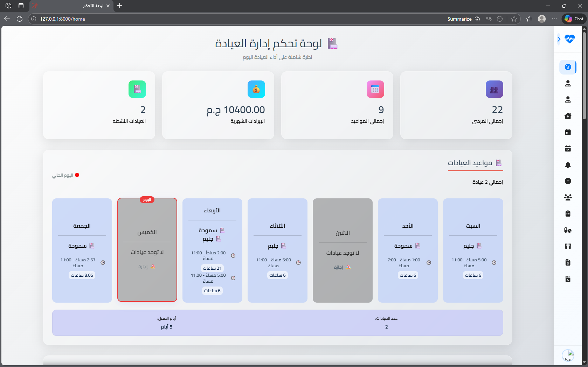Click the plus circle icon in sidebar
This screenshot has height=367, width=588.
click(x=568, y=181)
